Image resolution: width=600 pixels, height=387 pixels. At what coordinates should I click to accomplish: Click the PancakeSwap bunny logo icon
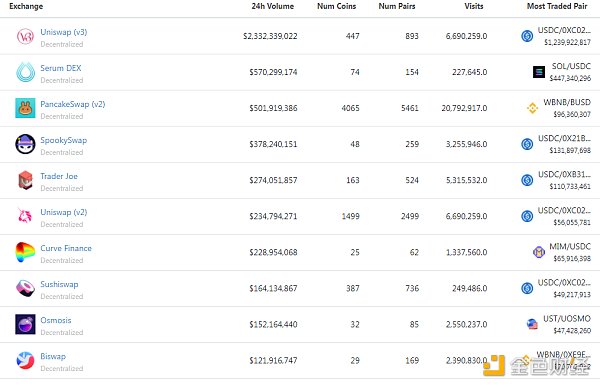click(25, 108)
